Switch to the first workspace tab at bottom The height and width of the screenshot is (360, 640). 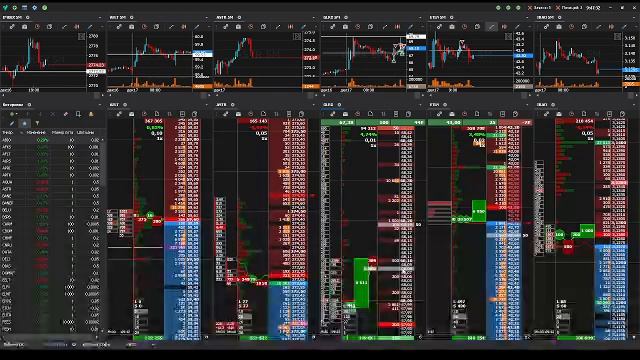14,345
